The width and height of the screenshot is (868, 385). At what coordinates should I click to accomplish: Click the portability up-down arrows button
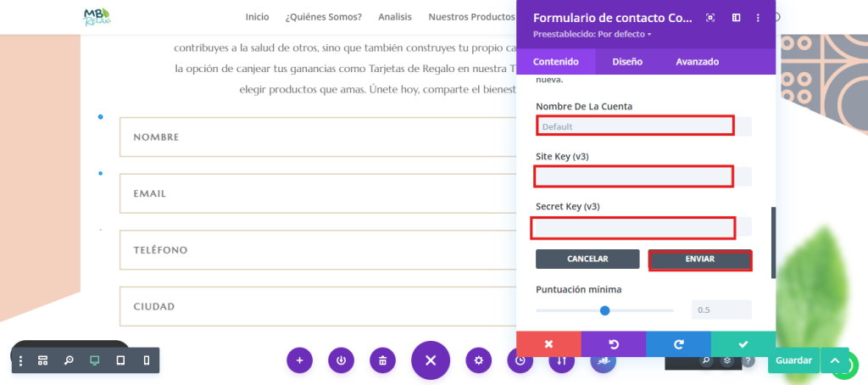pyautogui.click(x=562, y=363)
